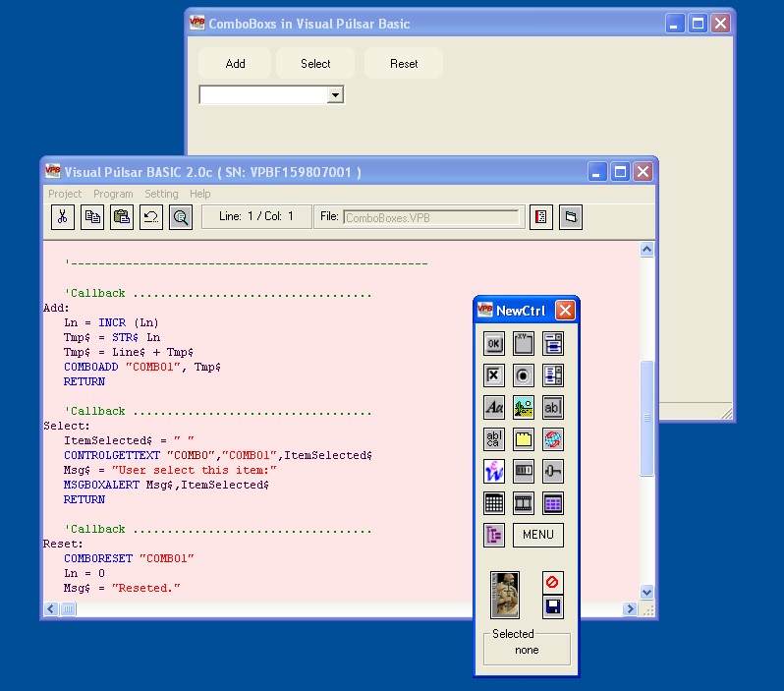Select the rich text W control tool
This screenshot has width=784, height=691.
493,472
